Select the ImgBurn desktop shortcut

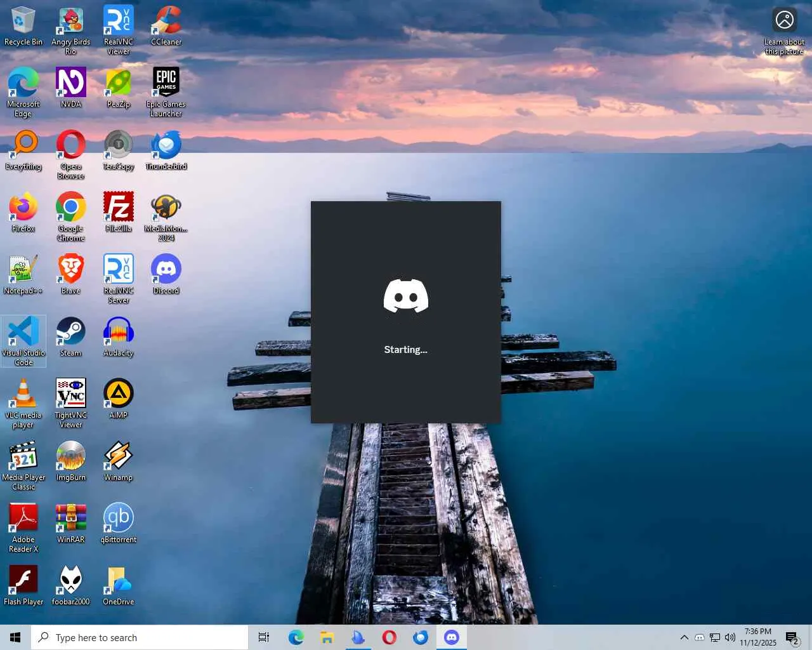coord(71,461)
